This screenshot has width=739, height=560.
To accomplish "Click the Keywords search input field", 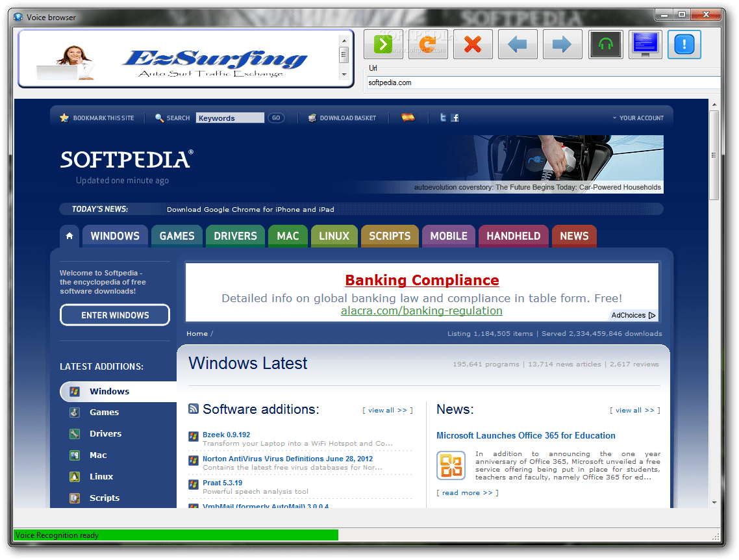I will [230, 118].
